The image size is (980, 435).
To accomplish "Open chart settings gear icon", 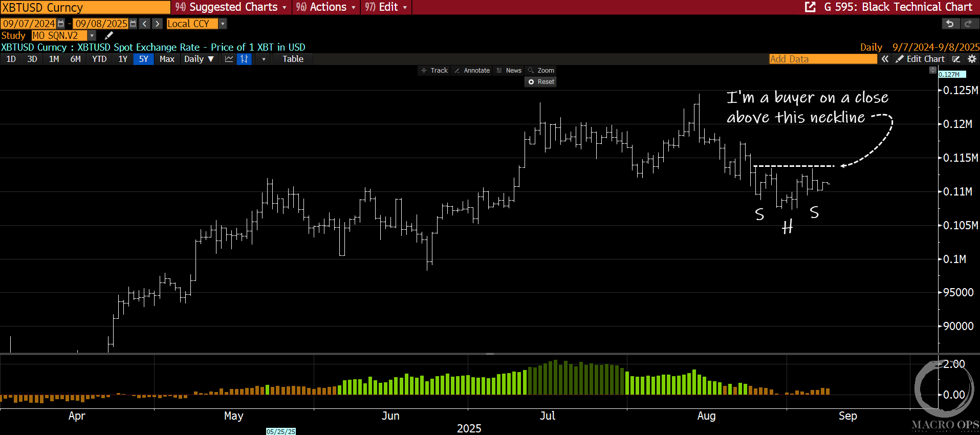I will (x=972, y=59).
